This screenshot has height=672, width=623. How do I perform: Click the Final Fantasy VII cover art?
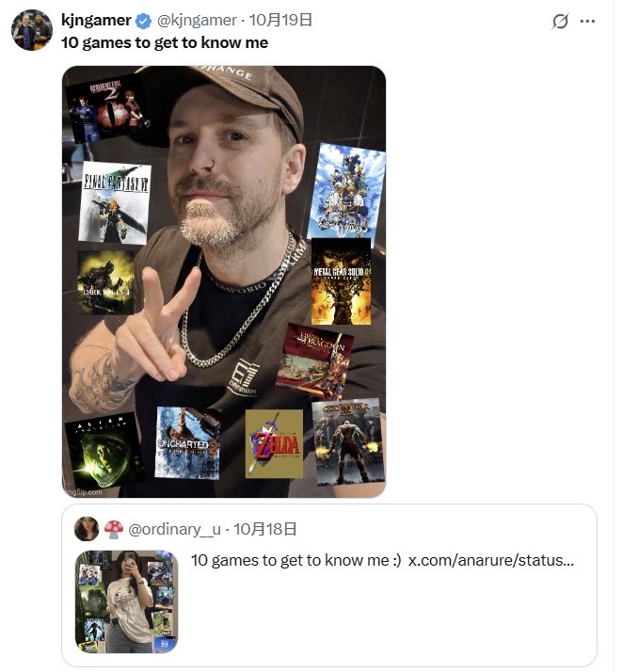click(x=116, y=203)
